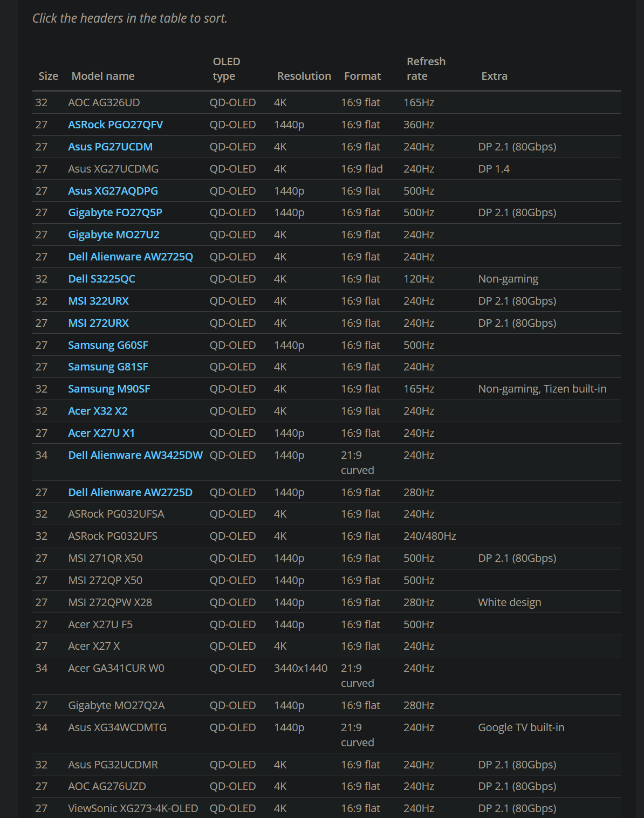Sort table by Extra header
This screenshot has width=644, height=818.
[x=494, y=76]
